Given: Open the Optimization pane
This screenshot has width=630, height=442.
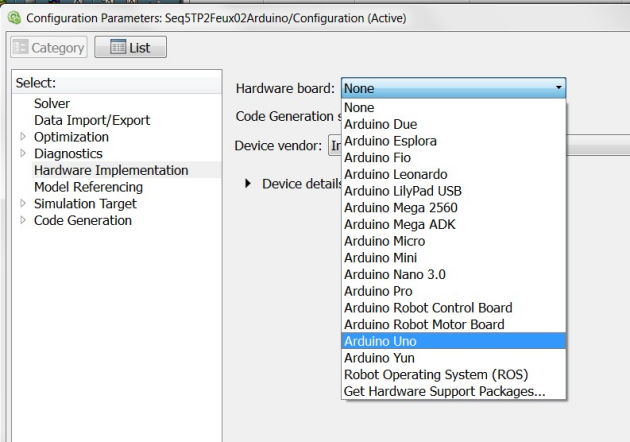Looking at the screenshot, I should click(71, 137).
